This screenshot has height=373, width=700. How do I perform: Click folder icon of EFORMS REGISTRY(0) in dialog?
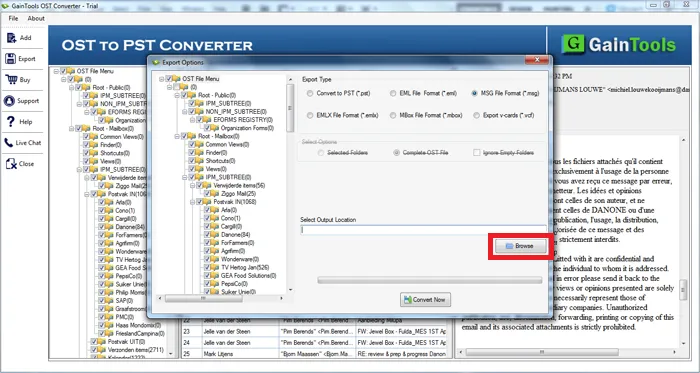[x=207, y=120]
